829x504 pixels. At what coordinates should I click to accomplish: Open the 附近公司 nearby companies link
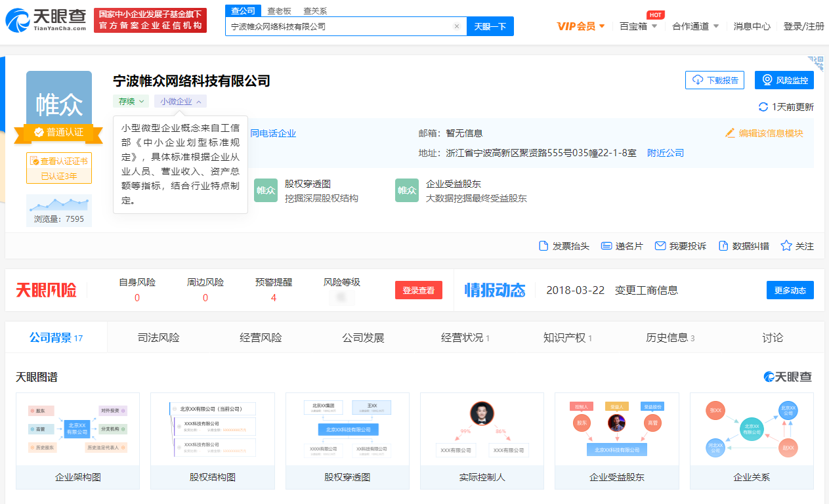tap(666, 153)
